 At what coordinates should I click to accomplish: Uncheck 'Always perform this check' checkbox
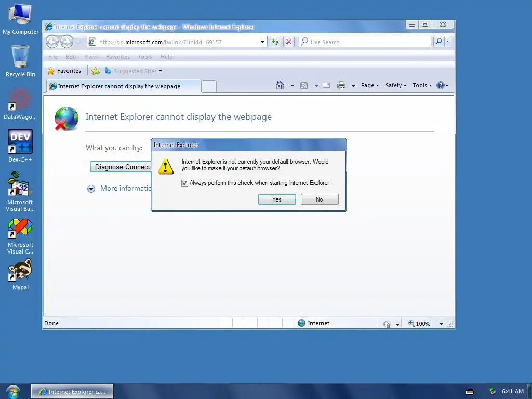pyautogui.click(x=184, y=183)
